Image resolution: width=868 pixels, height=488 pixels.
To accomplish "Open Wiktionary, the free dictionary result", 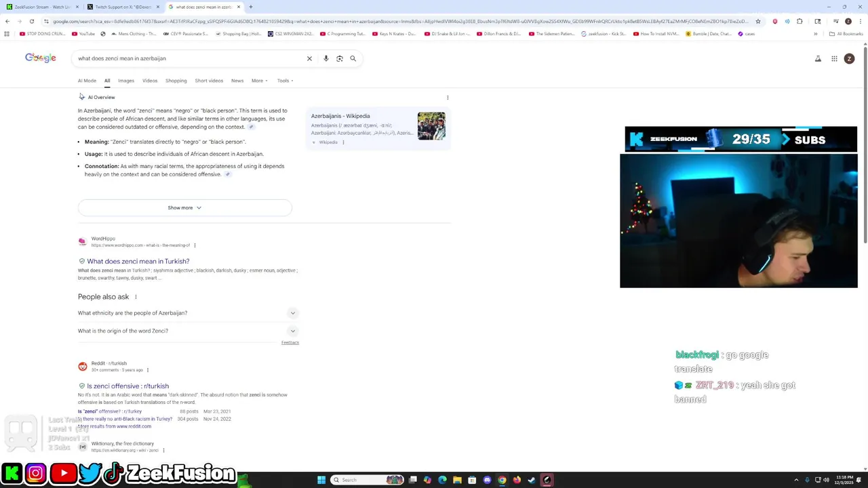I will [123, 444].
